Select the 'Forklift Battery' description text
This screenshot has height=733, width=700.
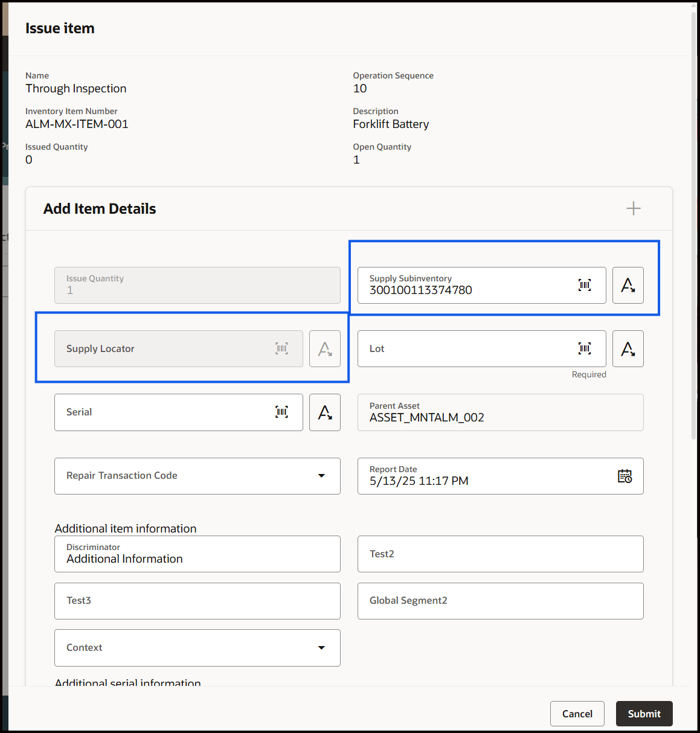tap(391, 124)
